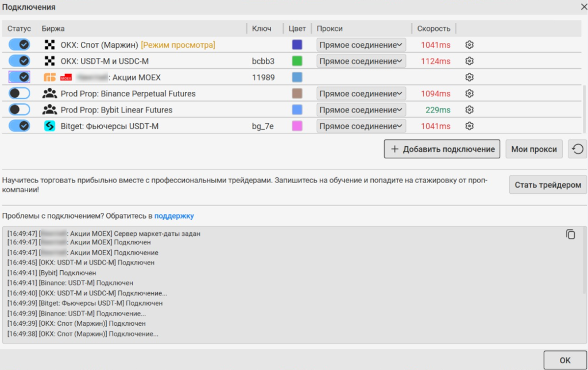Click Prod Prop Binance group icon
The width and height of the screenshot is (588, 370).
tap(50, 94)
